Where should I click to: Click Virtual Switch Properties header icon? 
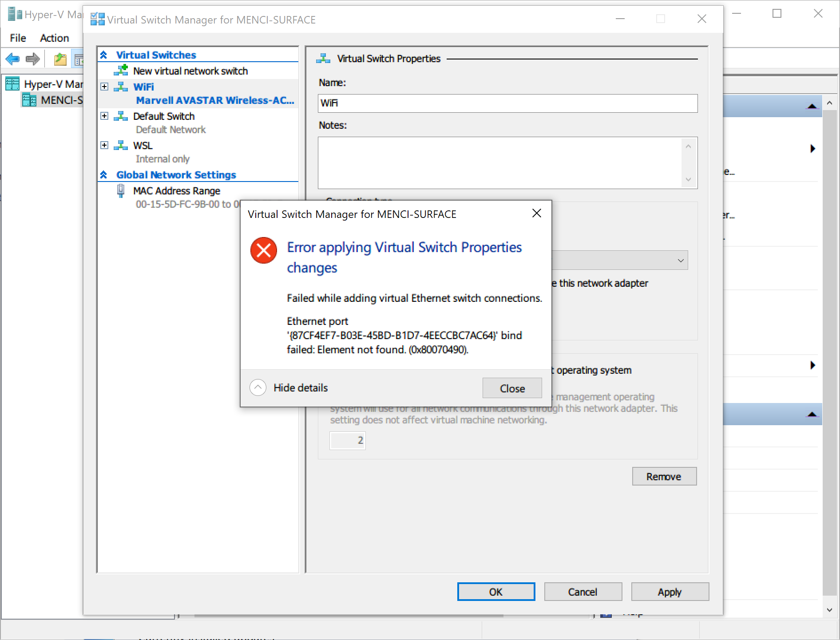tap(323, 59)
